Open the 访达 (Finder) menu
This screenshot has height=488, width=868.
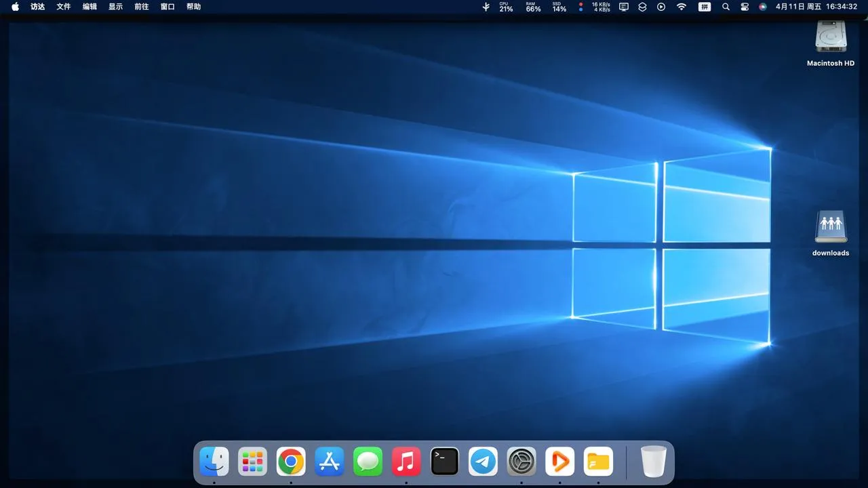pyautogui.click(x=37, y=7)
